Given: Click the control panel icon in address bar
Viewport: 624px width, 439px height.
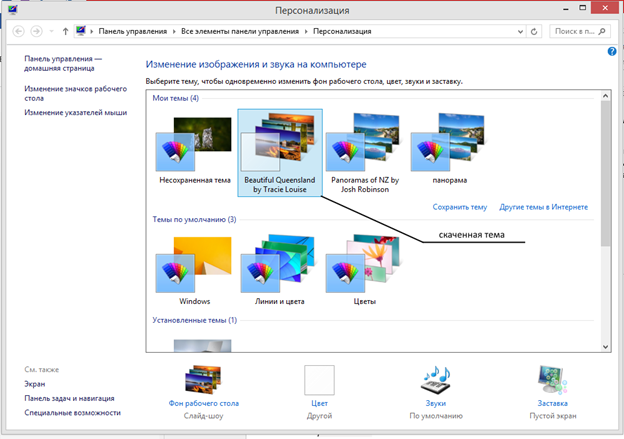Looking at the screenshot, I should [x=81, y=31].
